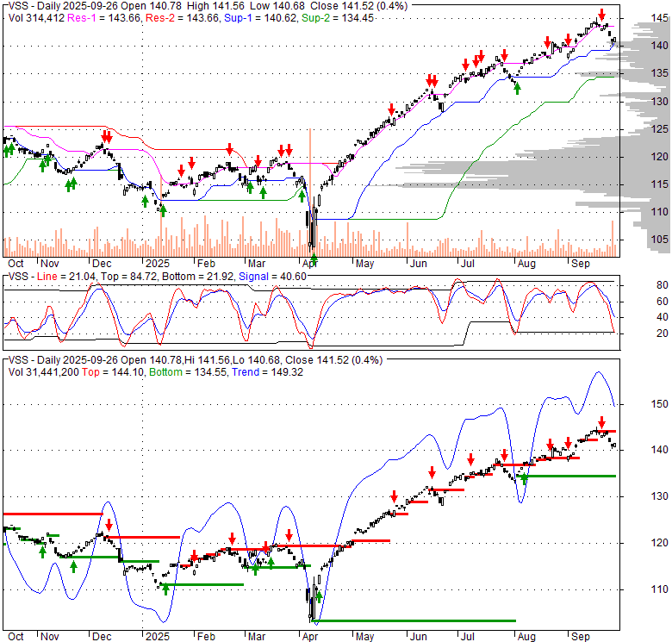Select the 2025 year label on top chart axis

pos(158,264)
